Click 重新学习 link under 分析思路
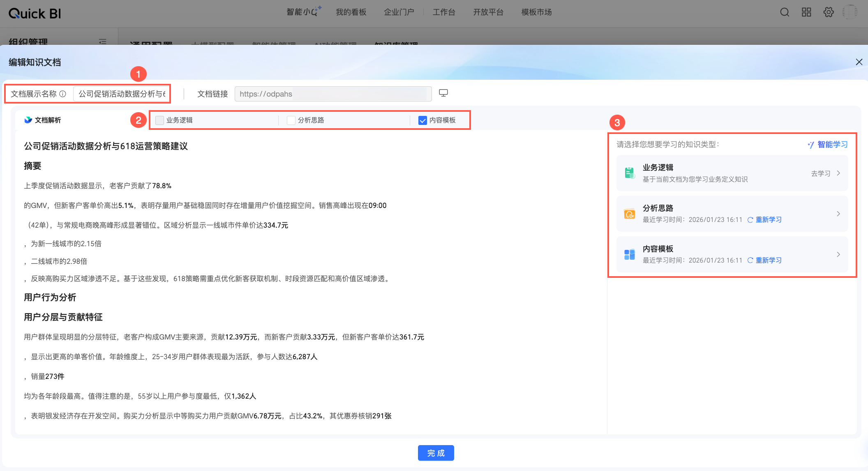The width and height of the screenshot is (868, 471). pos(768,219)
